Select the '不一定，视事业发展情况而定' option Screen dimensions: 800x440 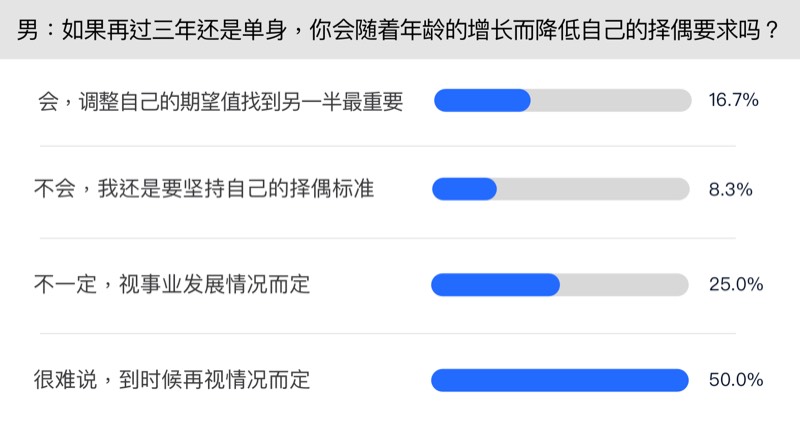point(172,285)
